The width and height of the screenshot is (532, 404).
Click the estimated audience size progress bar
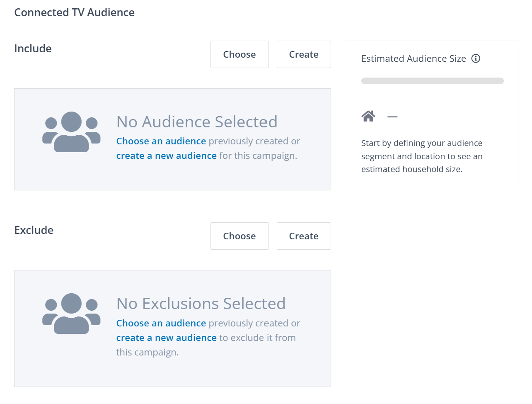pyautogui.click(x=432, y=81)
